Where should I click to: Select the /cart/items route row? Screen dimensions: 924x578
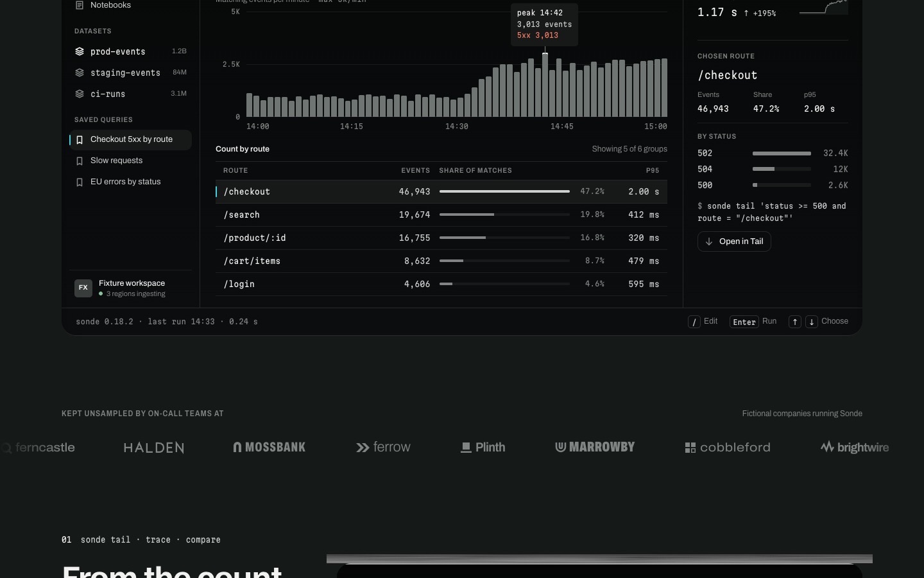click(x=441, y=261)
